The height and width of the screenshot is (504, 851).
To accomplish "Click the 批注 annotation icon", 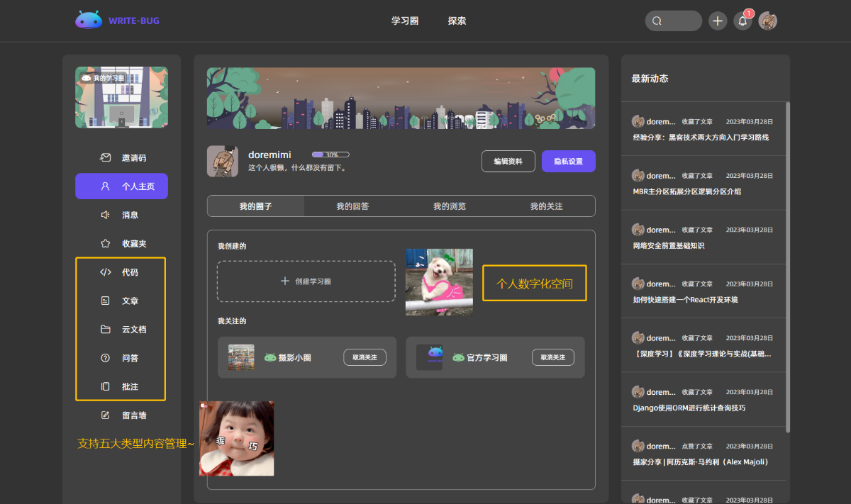I will [105, 386].
